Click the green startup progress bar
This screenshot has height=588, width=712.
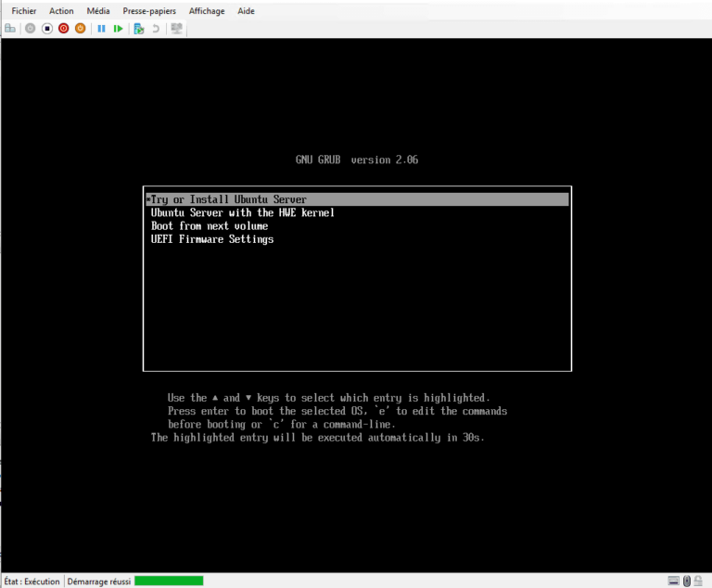[x=169, y=581]
